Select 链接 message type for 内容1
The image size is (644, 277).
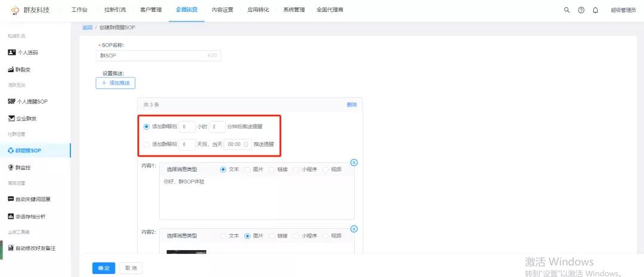(x=271, y=169)
